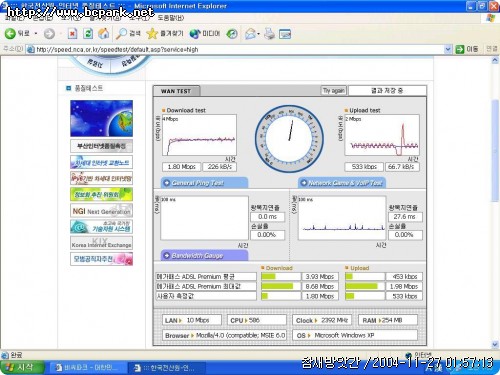Refresh the page with the green arrows icon
The image size is (500, 375).
(x=88, y=34)
